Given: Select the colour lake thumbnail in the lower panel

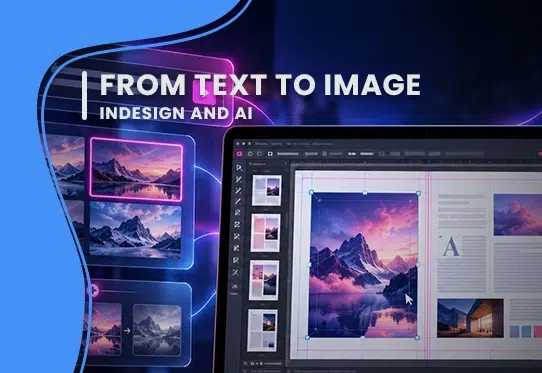Looking at the screenshot, I should pyautogui.click(x=104, y=330).
